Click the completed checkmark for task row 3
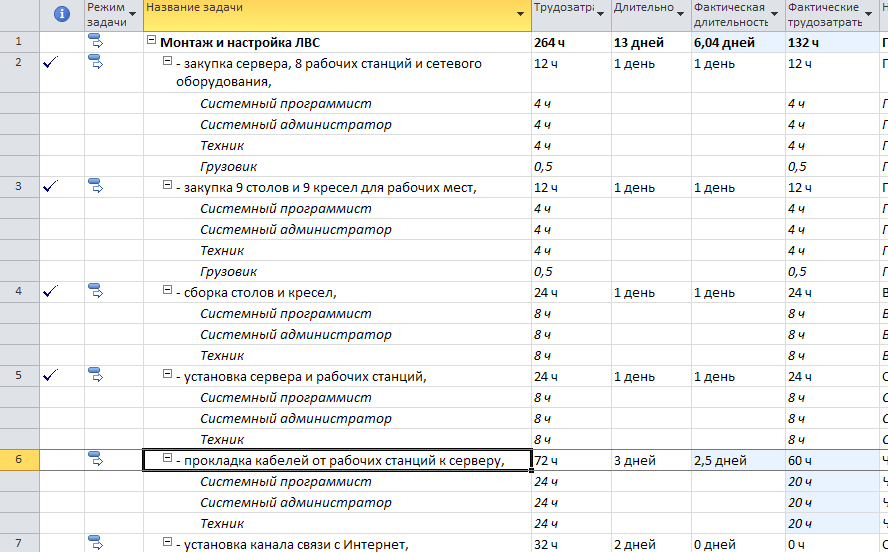 pos(50,186)
